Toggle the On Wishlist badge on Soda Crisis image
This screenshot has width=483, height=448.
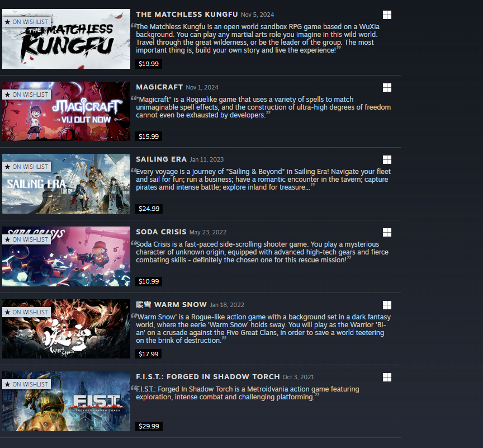(26, 239)
